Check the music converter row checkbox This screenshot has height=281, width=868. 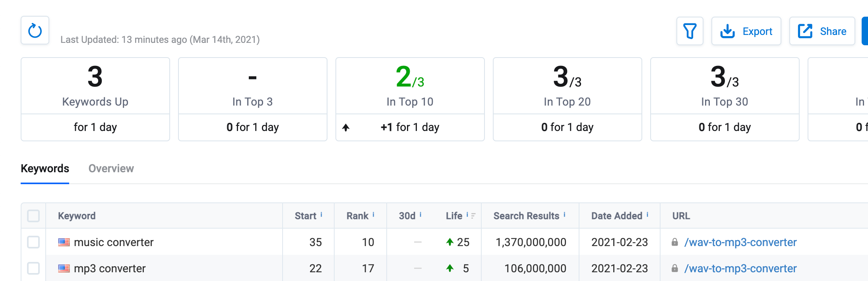pyautogui.click(x=33, y=242)
